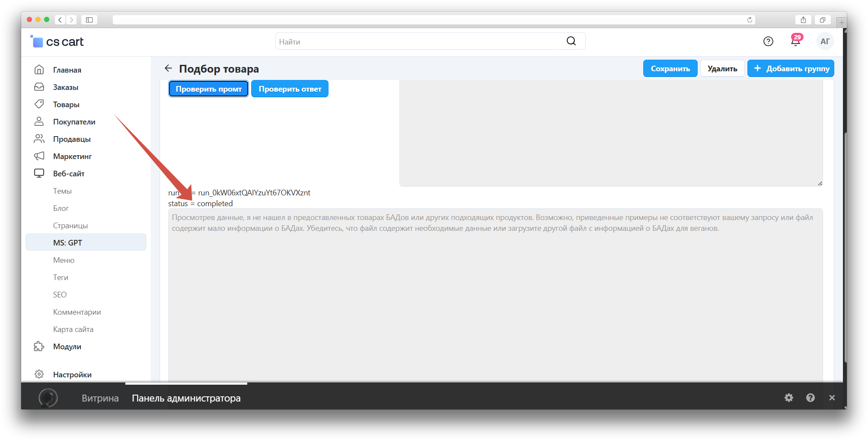Click the back arrow next to Подбор товара

(x=168, y=68)
